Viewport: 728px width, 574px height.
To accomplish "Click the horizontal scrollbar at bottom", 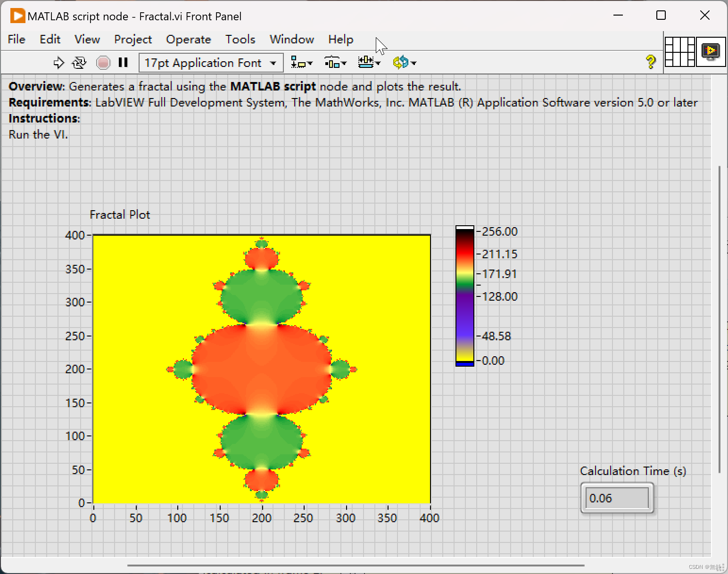I will [x=356, y=565].
